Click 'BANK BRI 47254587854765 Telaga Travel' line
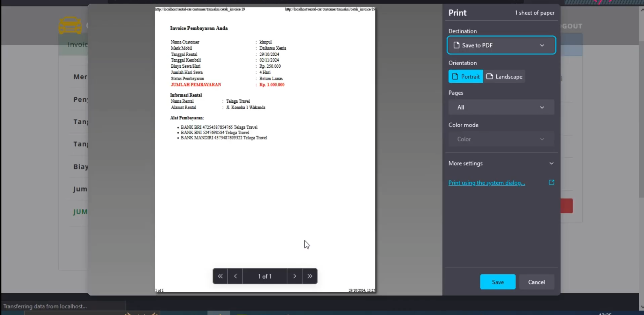Viewport: 644px width, 315px height. pos(219,127)
